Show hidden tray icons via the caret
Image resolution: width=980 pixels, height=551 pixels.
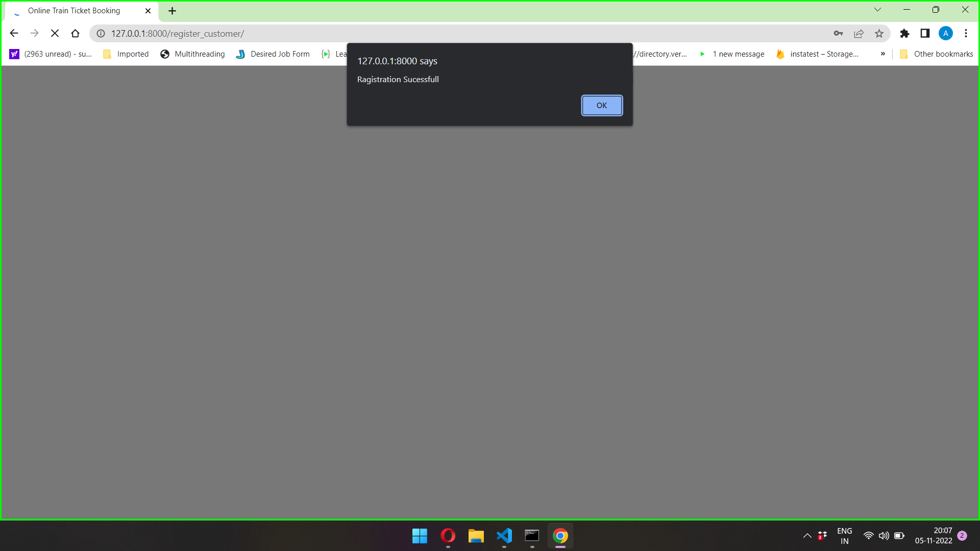[807, 536]
